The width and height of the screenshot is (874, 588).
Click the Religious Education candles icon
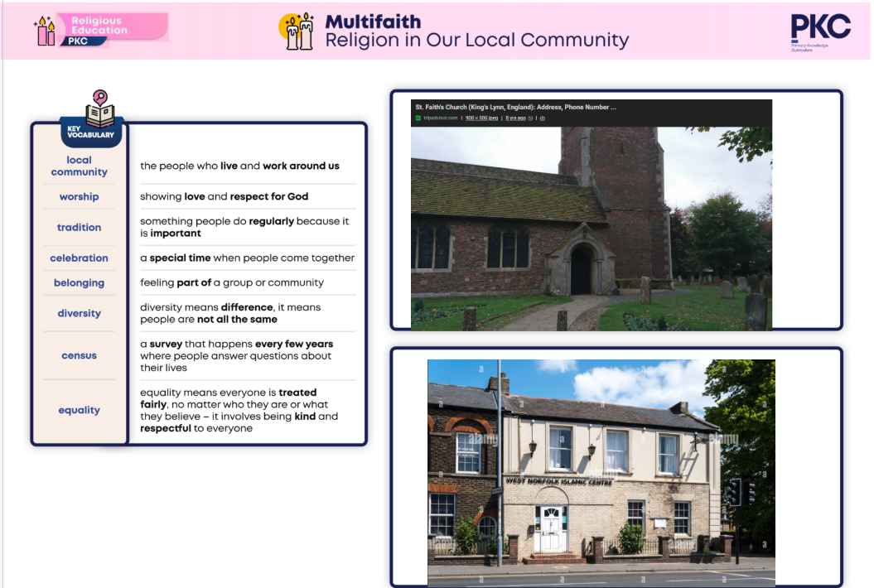pos(45,31)
